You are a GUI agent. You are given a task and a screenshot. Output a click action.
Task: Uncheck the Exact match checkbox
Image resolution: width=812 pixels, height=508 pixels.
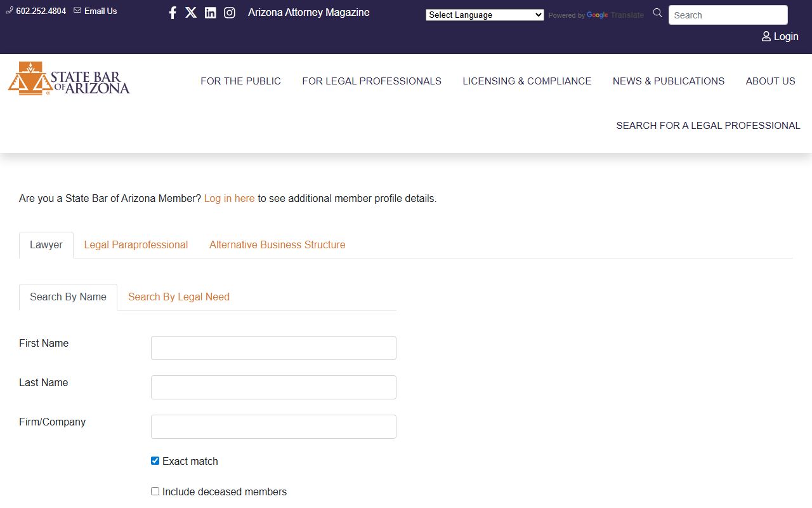pyautogui.click(x=155, y=461)
